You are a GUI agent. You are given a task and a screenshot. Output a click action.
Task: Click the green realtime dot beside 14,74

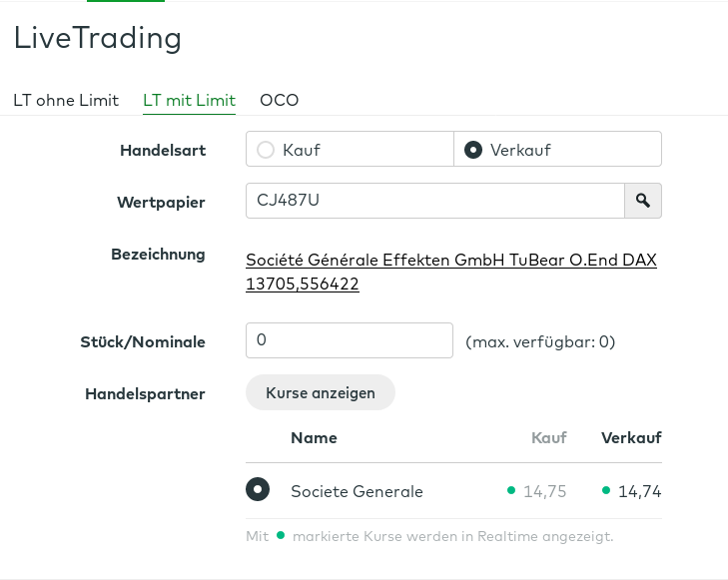606,490
